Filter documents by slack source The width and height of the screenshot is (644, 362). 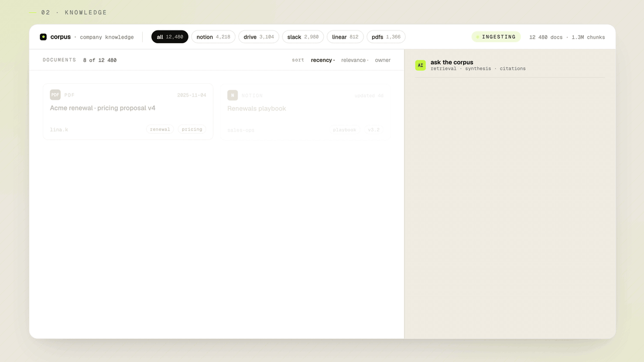click(x=303, y=37)
